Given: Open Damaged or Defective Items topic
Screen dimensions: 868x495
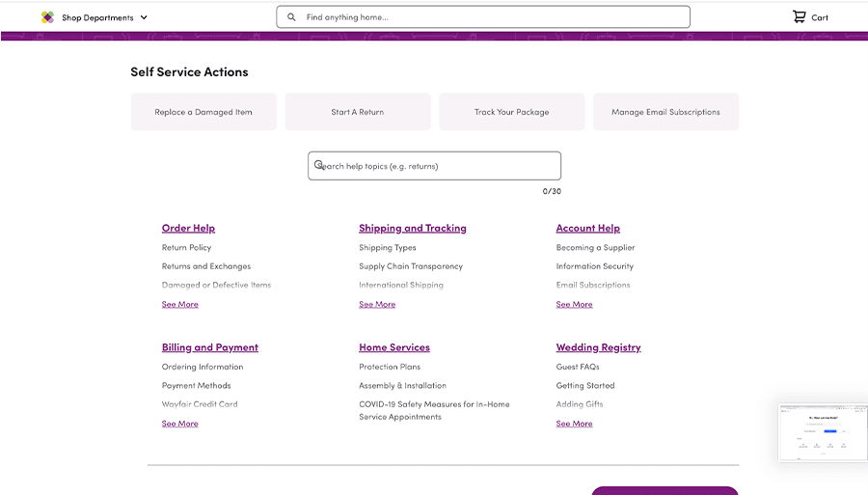Looking at the screenshot, I should tap(216, 286).
